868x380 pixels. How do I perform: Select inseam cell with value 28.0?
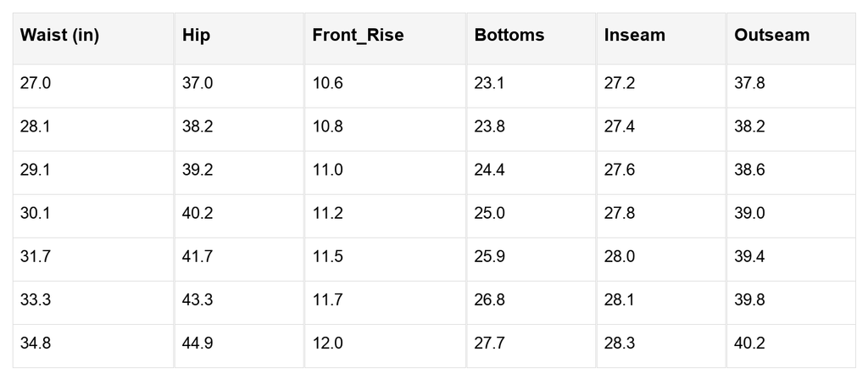tap(661, 260)
